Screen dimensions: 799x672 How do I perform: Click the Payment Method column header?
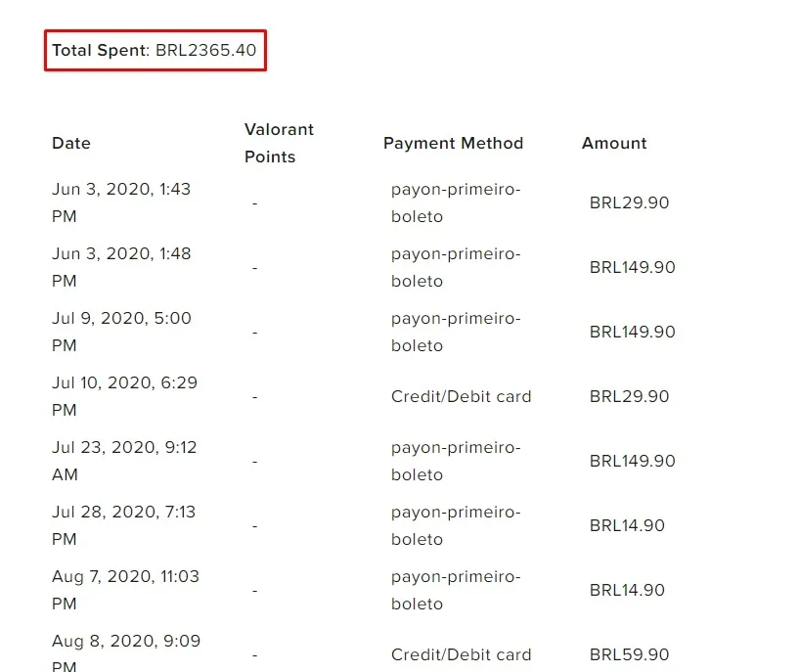tap(454, 143)
